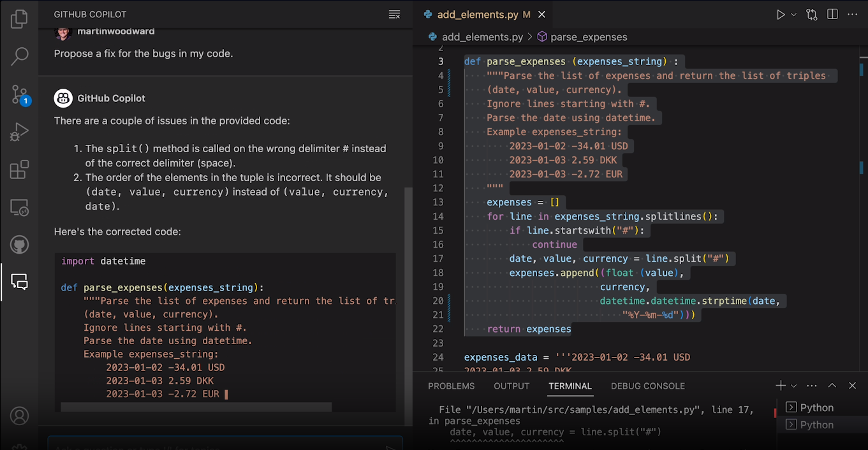Open the chat view options icon
This screenshot has width=868, height=450.
[x=395, y=13]
